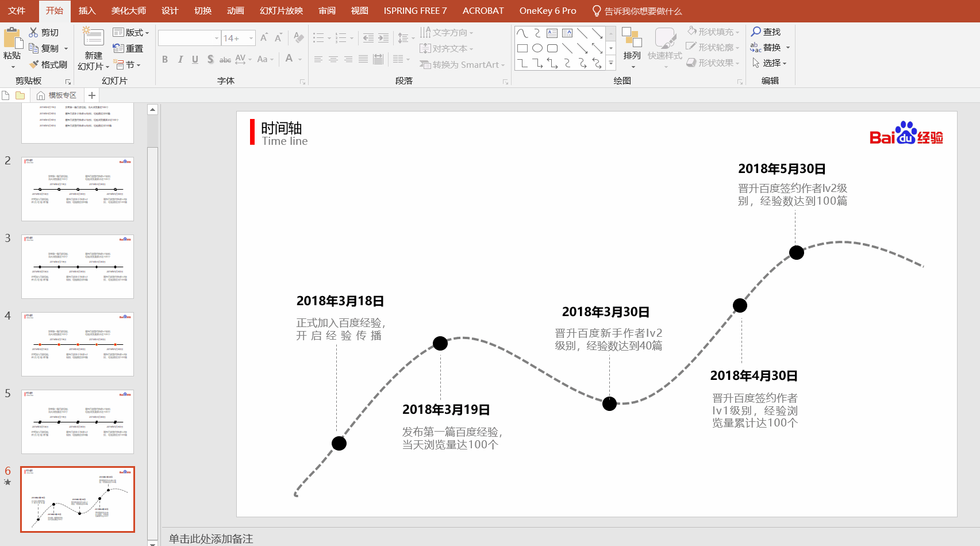Select the Format Painter (格式刷) tool
The height and width of the screenshot is (546, 980).
coord(48,64)
